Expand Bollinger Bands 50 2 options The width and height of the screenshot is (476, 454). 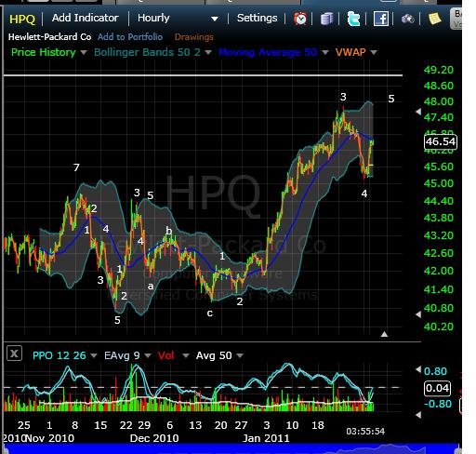click(208, 52)
